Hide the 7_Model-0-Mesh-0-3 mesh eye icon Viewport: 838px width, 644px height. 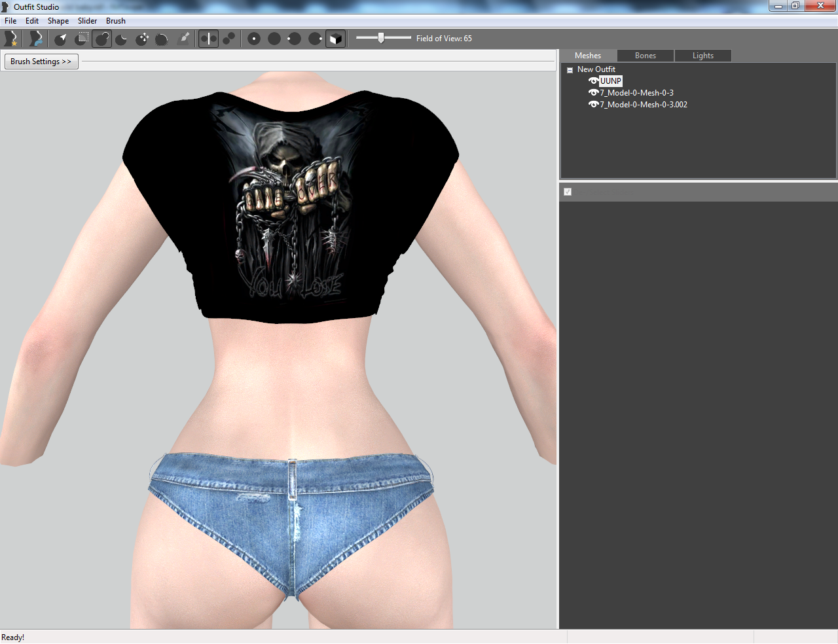[593, 93]
